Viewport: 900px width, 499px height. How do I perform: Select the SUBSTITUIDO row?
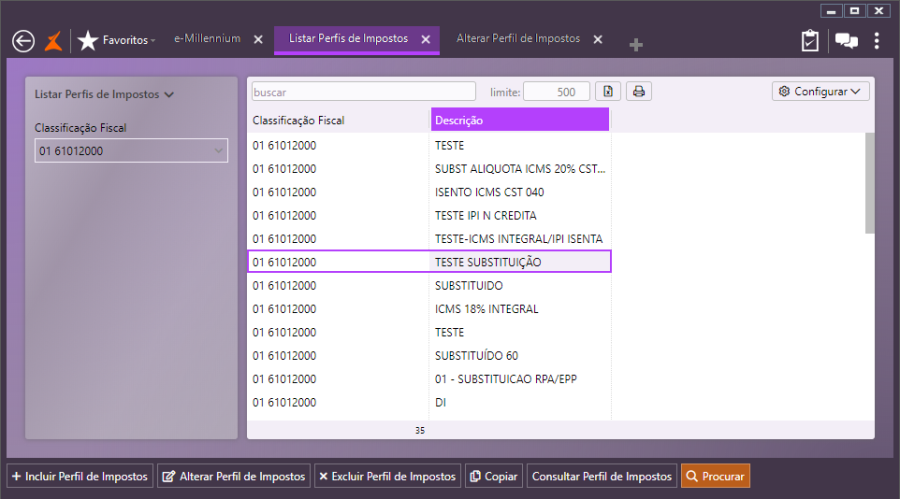tap(429, 285)
